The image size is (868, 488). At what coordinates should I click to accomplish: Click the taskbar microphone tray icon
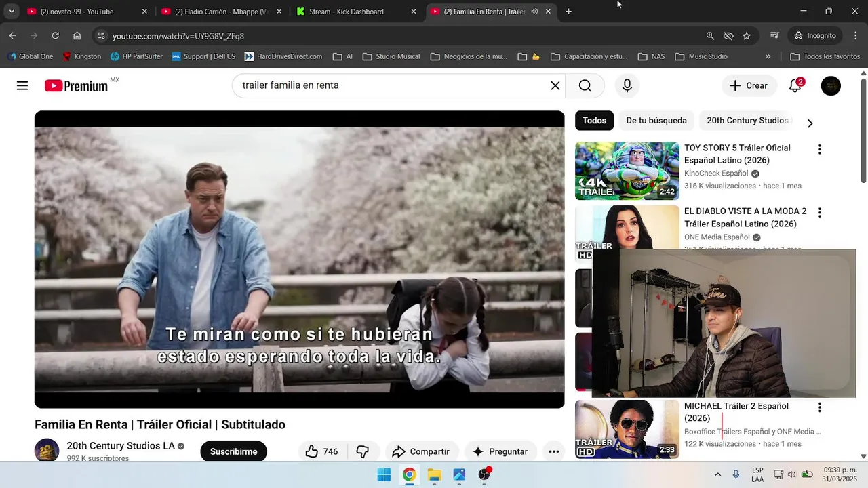click(x=736, y=474)
